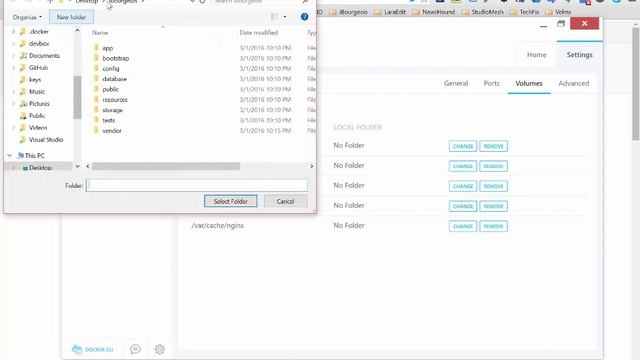Image resolution: width=640 pixels, height=360 pixels.
Task: Open the TechFix bookmark folder
Action: [525, 12]
